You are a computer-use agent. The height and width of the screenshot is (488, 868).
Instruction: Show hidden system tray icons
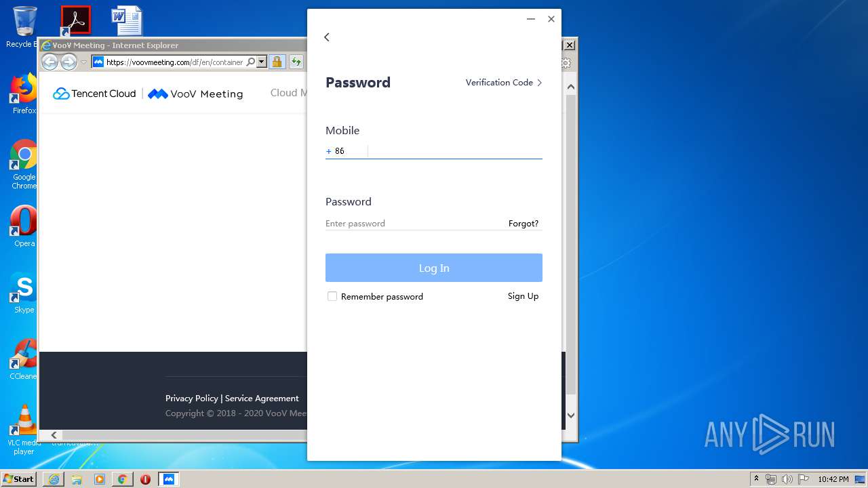point(756,479)
